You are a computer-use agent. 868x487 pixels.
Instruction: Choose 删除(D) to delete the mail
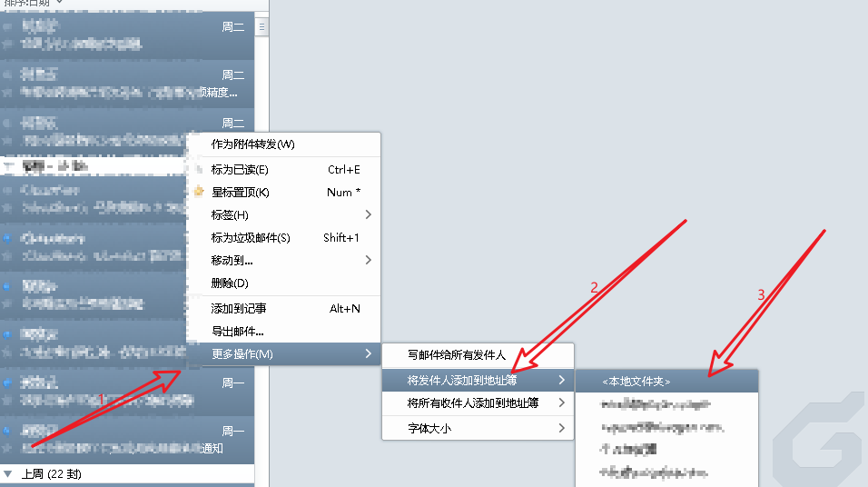(230, 283)
